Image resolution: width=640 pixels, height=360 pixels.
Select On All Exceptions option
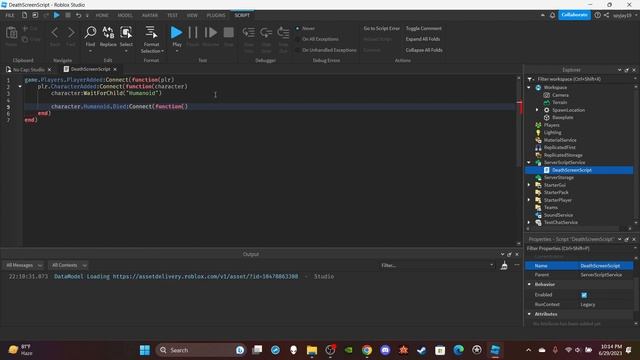(x=317, y=39)
